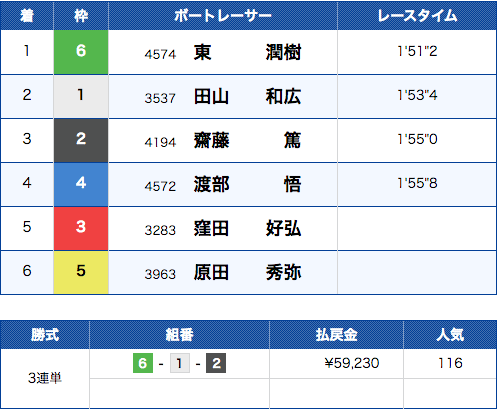
Task: Click the red lane 3 box
Action: (x=81, y=228)
